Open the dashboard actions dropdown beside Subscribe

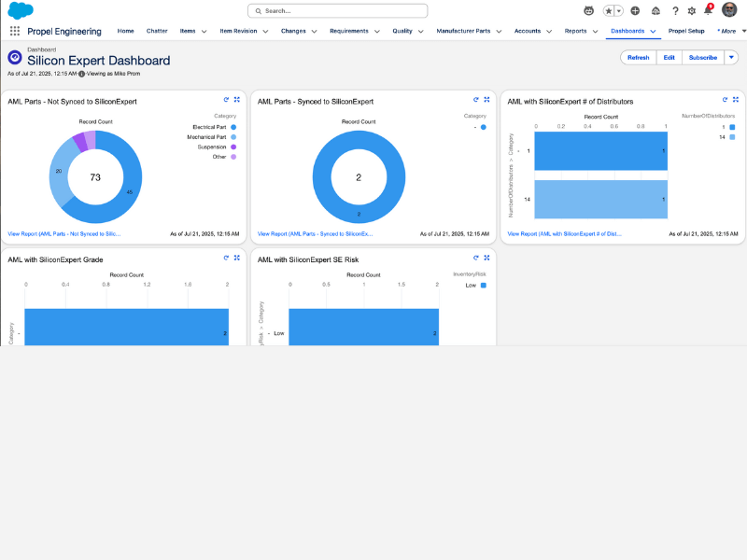click(x=731, y=58)
